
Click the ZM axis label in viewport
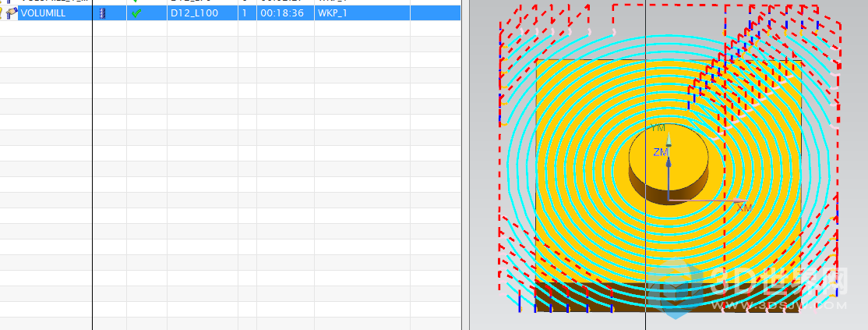pos(661,152)
